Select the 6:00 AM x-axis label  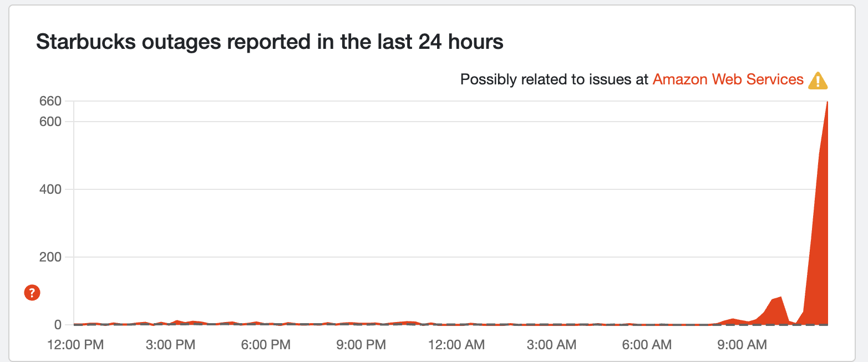(x=646, y=345)
